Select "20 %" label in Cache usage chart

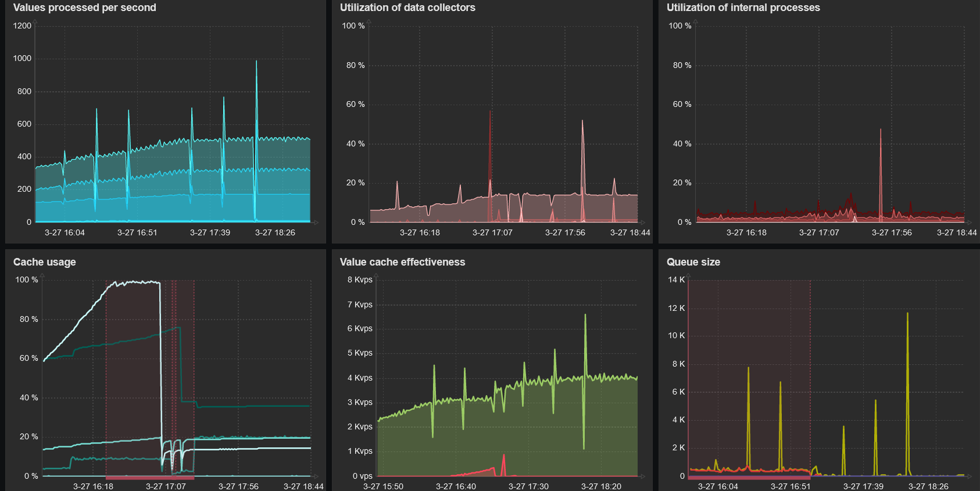point(29,436)
